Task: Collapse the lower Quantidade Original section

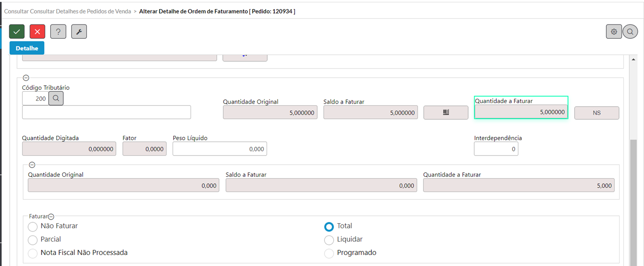Action: pos(32,165)
